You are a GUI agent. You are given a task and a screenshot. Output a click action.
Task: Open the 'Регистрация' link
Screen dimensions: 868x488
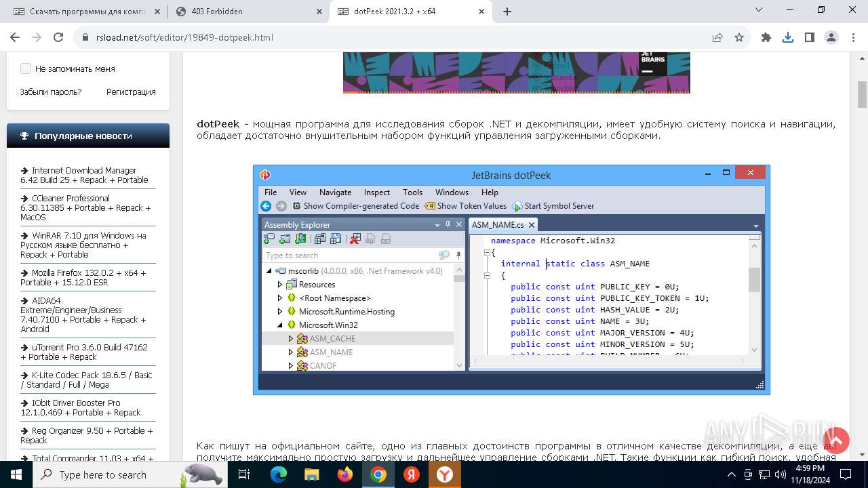pyautogui.click(x=131, y=91)
